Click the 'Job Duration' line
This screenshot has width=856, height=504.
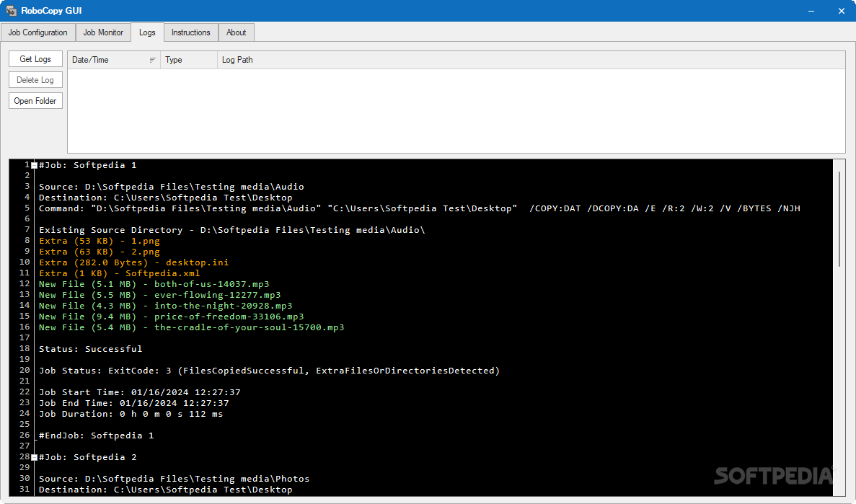[x=131, y=414]
